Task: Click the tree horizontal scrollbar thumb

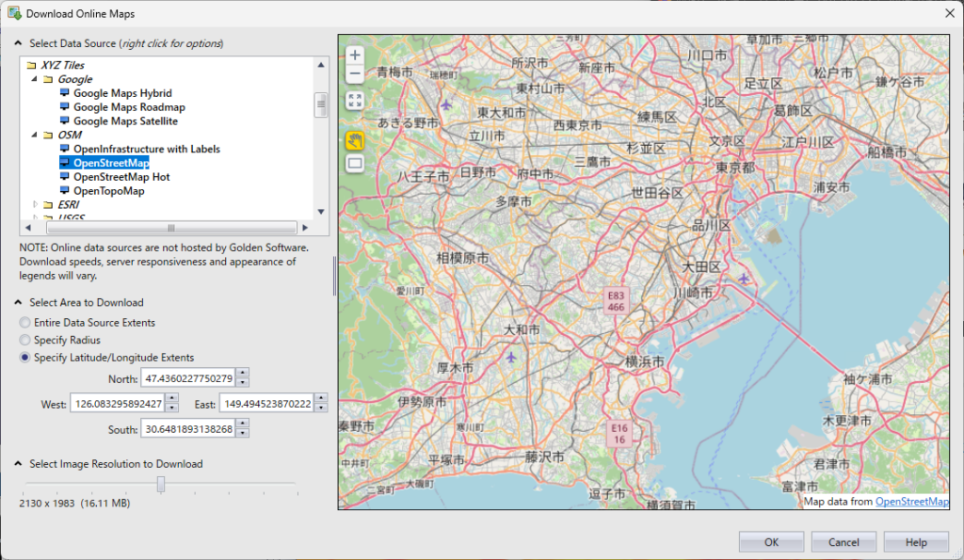Action: click(x=171, y=228)
